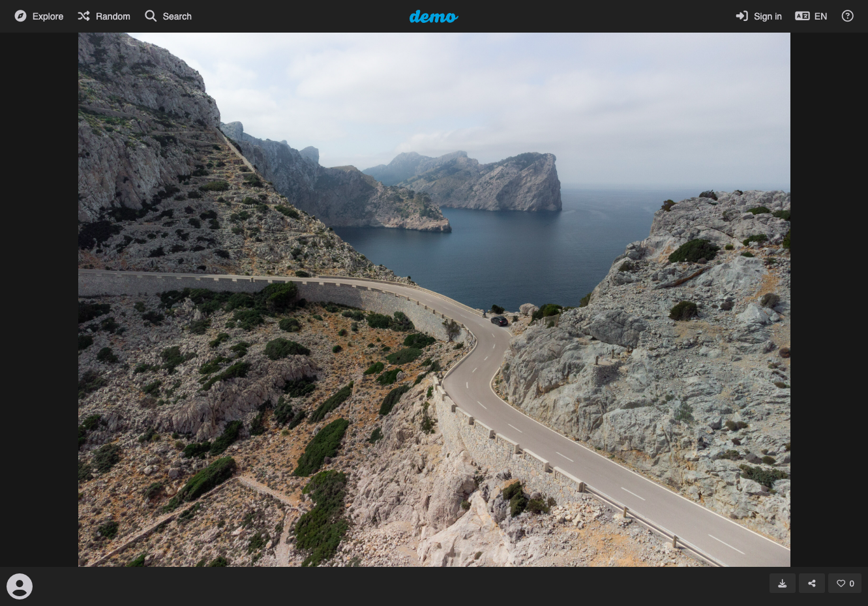Open the coastal road photo
The width and height of the screenshot is (868, 606).
tap(434, 299)
